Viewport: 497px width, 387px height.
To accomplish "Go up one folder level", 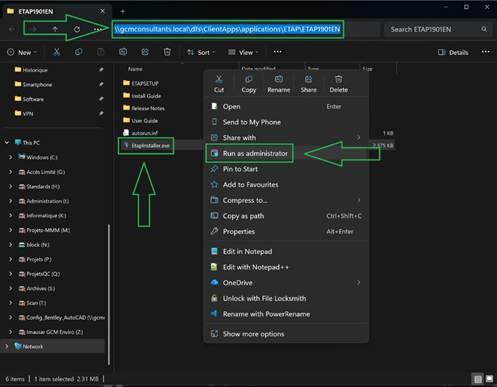I will [55, 29].
